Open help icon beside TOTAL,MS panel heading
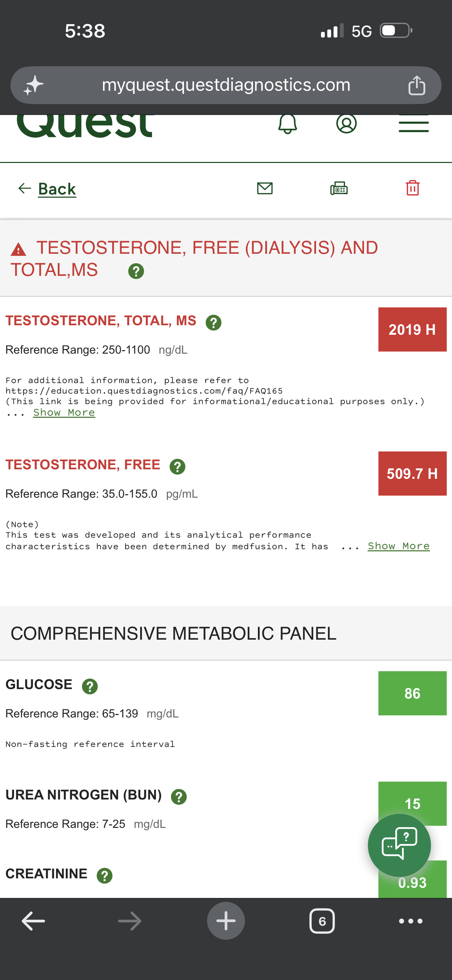The width and height of the screenshot is (452, 980). coord(136,271)
